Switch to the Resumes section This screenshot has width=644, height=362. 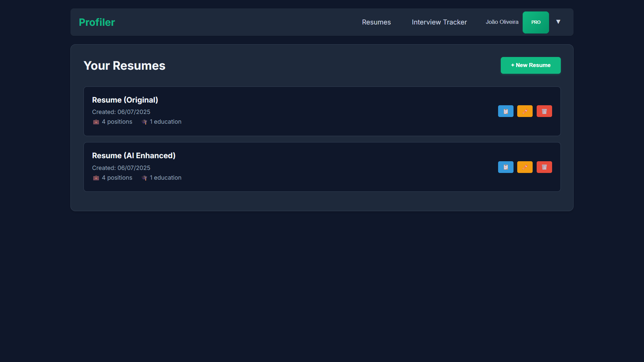[376, 22]
